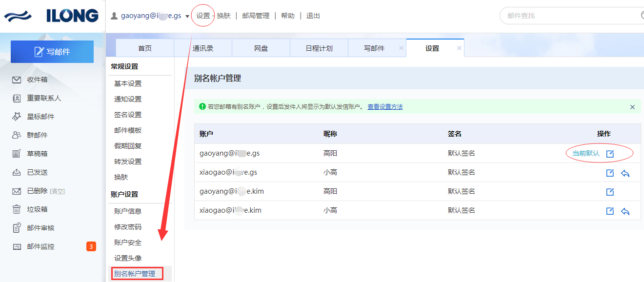Image resolution: width=644 pixels, height=282 pixels.
Task: Select 签名设置 in settings sidebar
Action: (x=128, y=115)
